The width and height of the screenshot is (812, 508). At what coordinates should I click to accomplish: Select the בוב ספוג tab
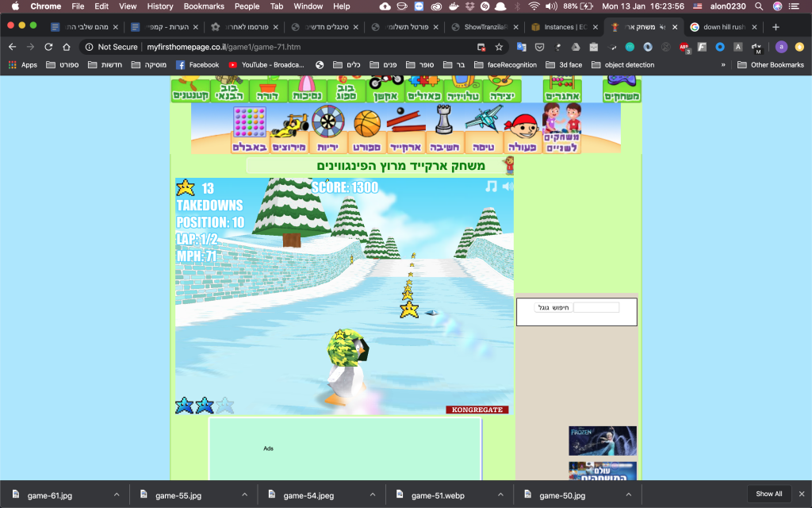click(346, 89)
